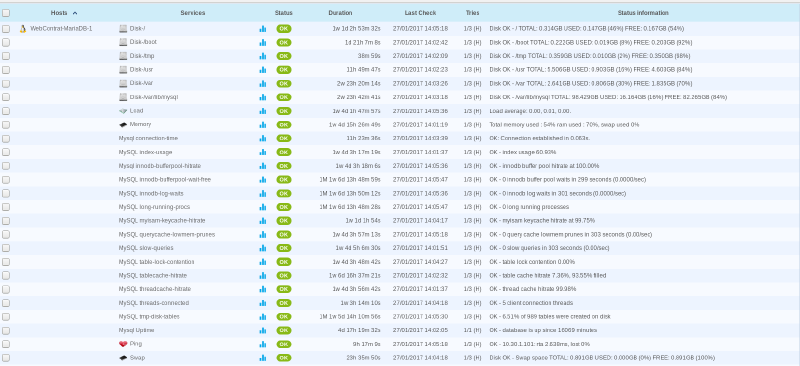The width and height of the screenshot is (800, 366).
Task: Sort by Services column header
Action: [x=193, y=13]
